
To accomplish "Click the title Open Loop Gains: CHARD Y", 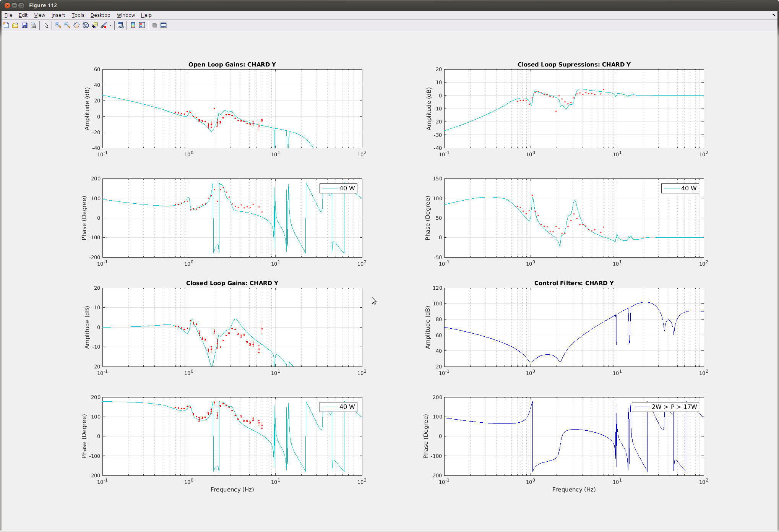I will [232, 64].
